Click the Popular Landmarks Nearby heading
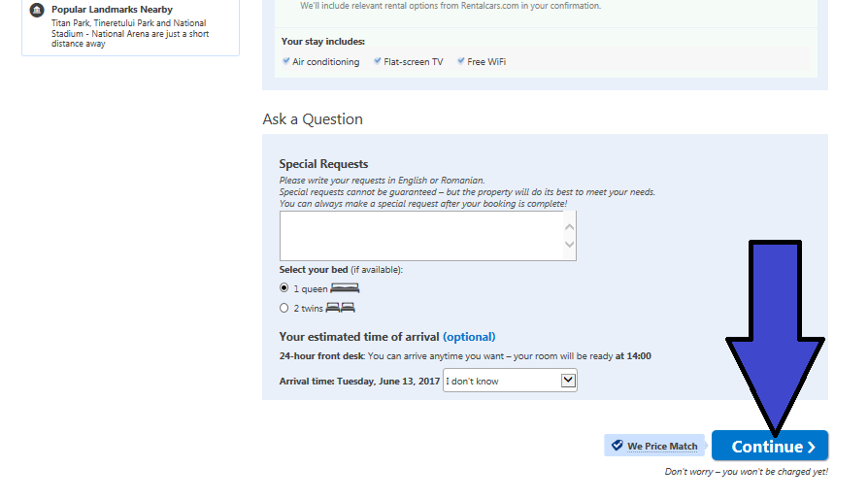This screenshot has height=500, width=868. (112, 10)
